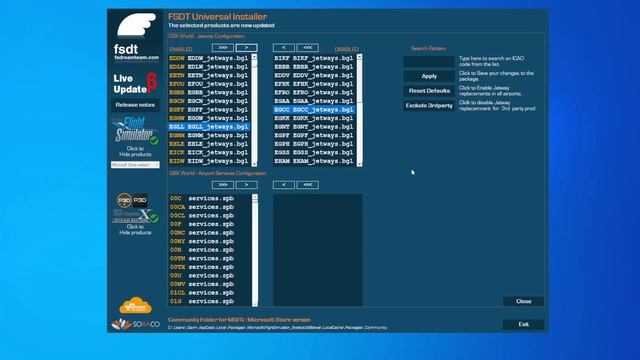Select EDDW_jetways.bgl in the enabled list
This screenshot has height=360, width=640.
click(209, 58)
